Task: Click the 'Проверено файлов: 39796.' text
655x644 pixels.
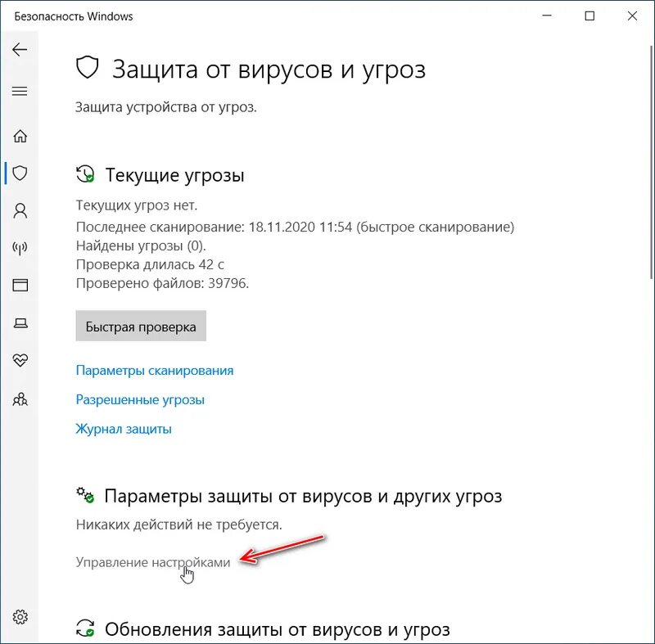Action: pyautogui.click(x=162, y=283)
